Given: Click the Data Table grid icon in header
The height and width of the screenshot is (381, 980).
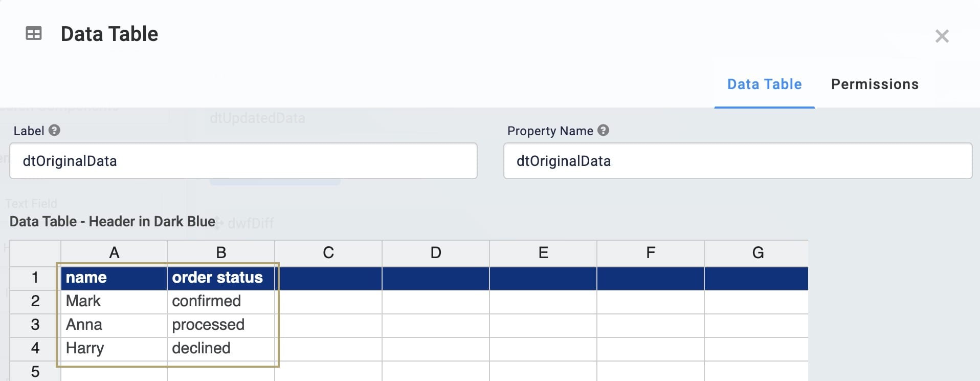Looking at the screenshot, I should pyautogui.click(x=34, y=34).
